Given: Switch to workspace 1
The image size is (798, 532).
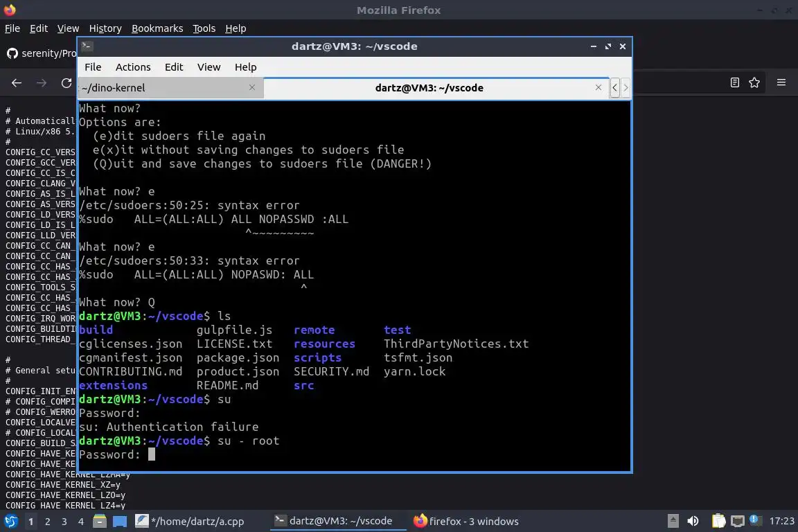Looking at the screenshot, I should (x=31, y=522).
